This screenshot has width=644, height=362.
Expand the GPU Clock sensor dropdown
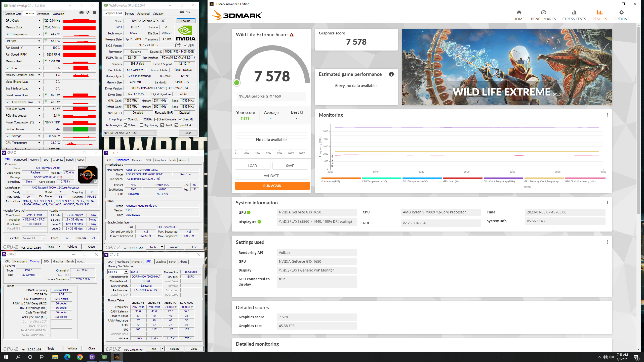point(39,21)
